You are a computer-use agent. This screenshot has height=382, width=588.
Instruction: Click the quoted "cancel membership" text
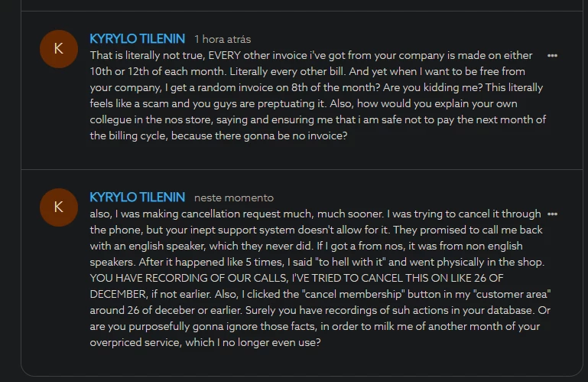pos(382,294)
